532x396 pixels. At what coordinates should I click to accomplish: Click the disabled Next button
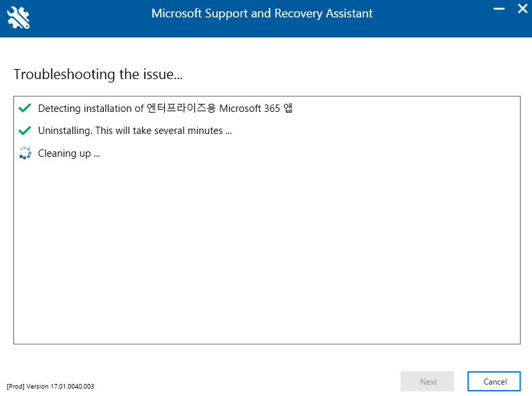(x=427, y=381)
